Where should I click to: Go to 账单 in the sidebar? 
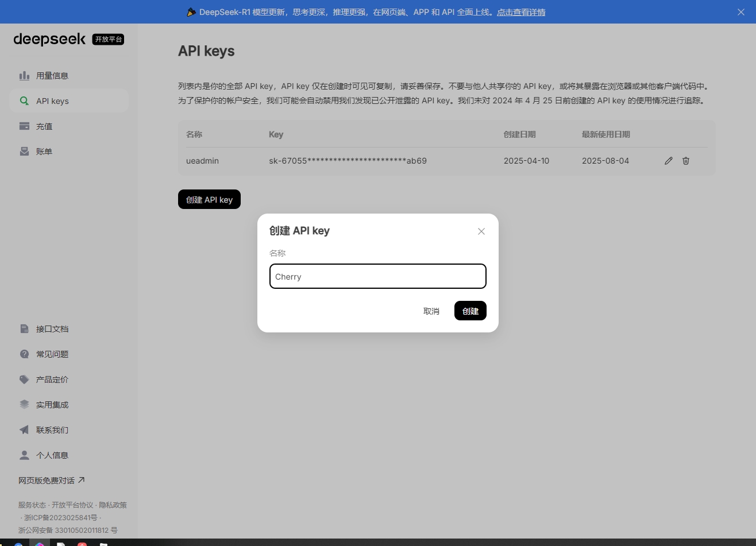point(69,152)
